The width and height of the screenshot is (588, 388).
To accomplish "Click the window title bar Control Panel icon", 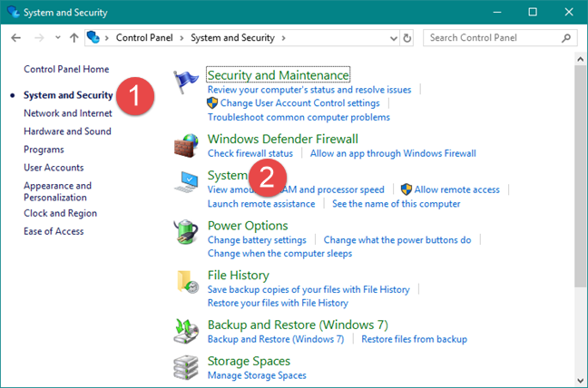I will pyautogui.click(x=13, y=12).
